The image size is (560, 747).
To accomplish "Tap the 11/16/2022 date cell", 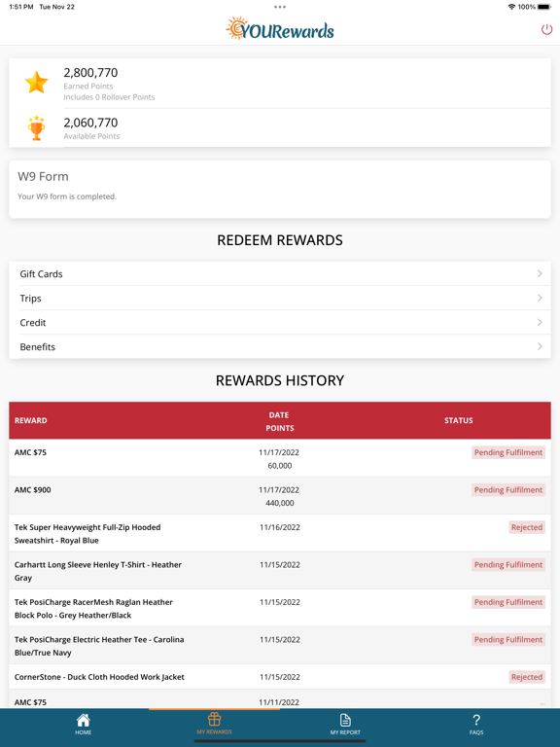I will 280,527.
